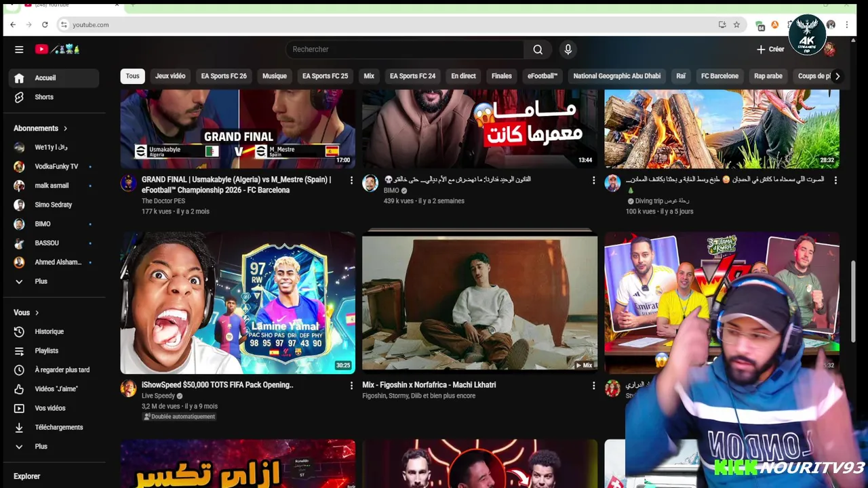Image resolution: width=868 pixels, height=488 pixels.
Task: Open Historique
Action: click(54, 331)
